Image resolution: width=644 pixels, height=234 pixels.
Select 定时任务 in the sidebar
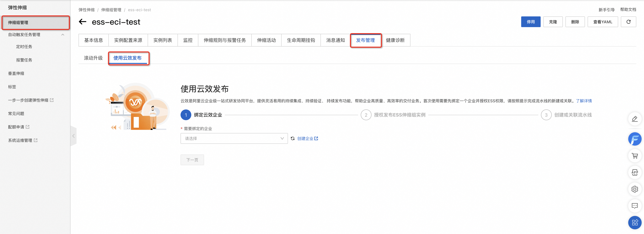pos(24,47)
